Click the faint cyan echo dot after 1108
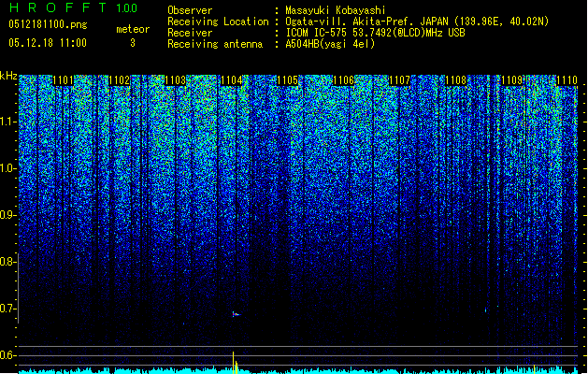 485,310
